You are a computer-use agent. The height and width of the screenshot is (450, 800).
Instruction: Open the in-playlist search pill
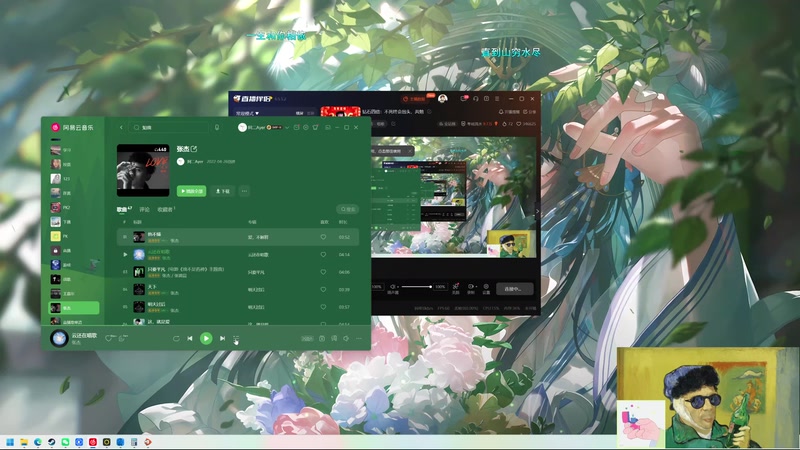click(347, 209)
